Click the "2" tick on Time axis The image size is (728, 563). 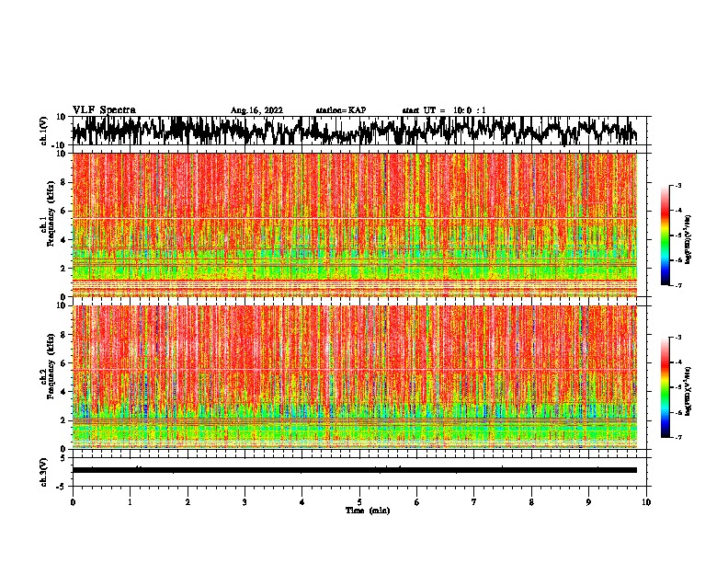click(188, 502)
